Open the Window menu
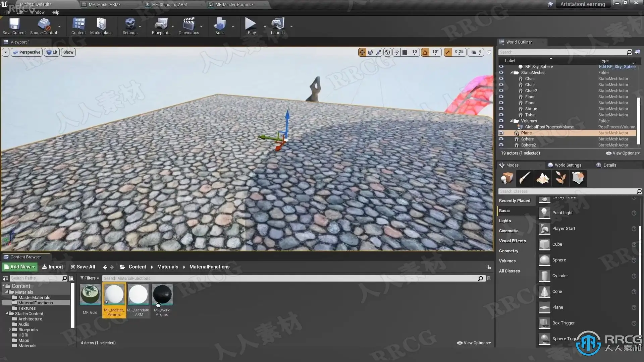 click(x=37, y=12)
